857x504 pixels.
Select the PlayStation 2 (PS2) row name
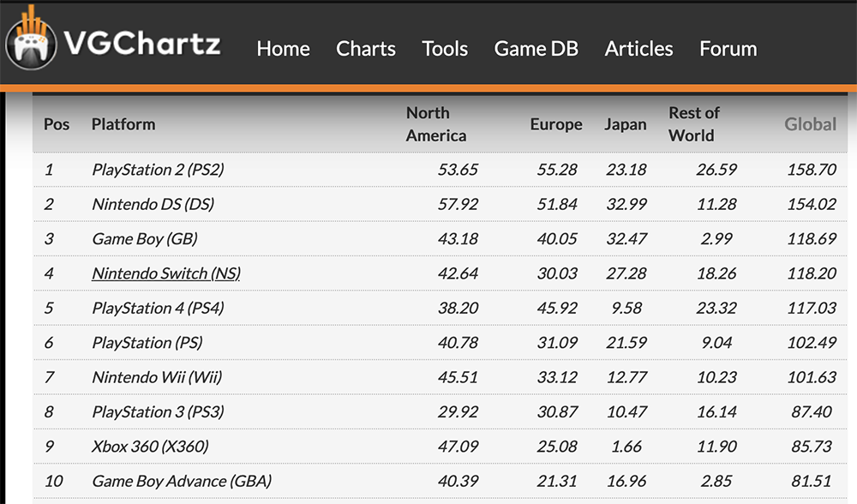pos(158,170)
